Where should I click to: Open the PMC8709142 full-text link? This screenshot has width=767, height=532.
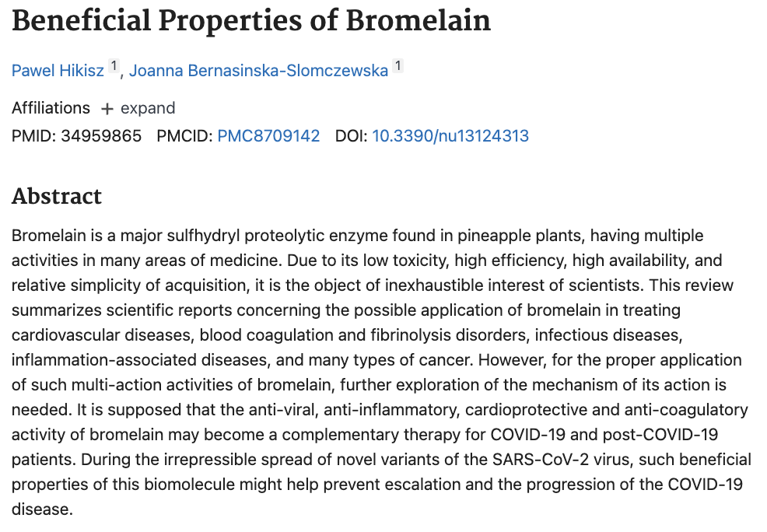[268, 136]
